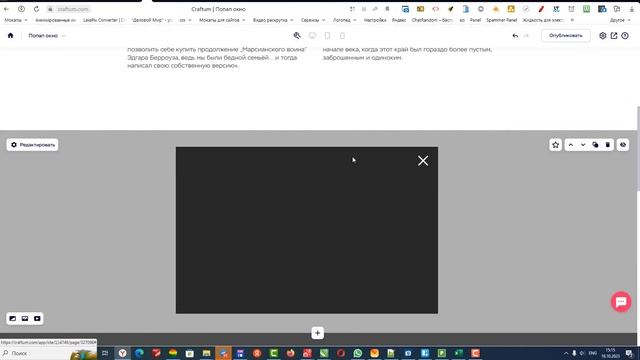The height and width of the screenshot is (360, 640).
Task: Toggle block visibility eye icon
Action: click(x=623, y=145)
